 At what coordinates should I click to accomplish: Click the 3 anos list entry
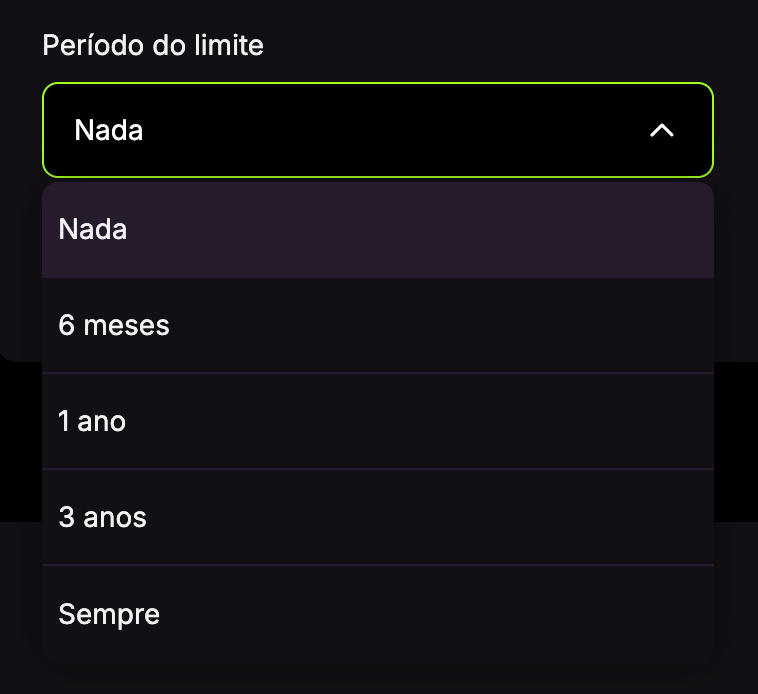point(378,517)
